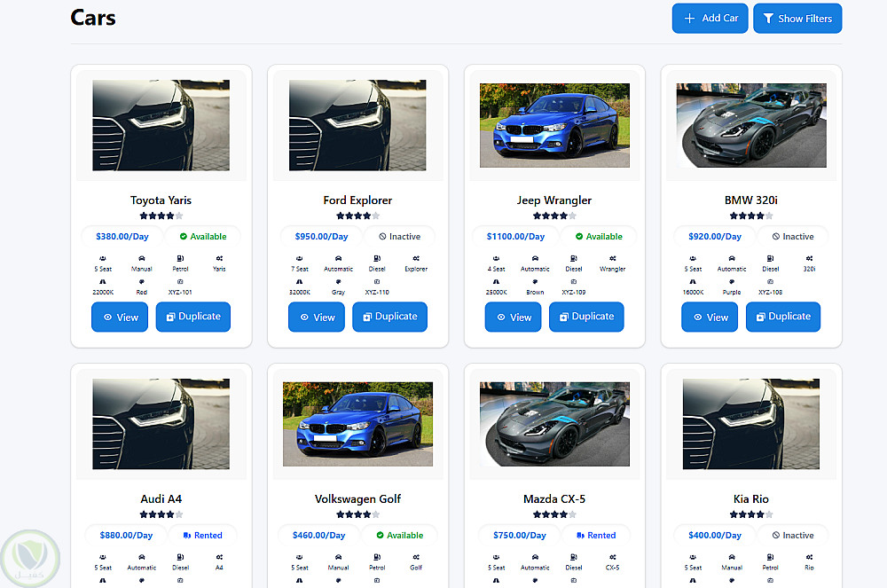The image size is (887, 588).
Task: View the BMW 320i details
Action: (710, 318)
